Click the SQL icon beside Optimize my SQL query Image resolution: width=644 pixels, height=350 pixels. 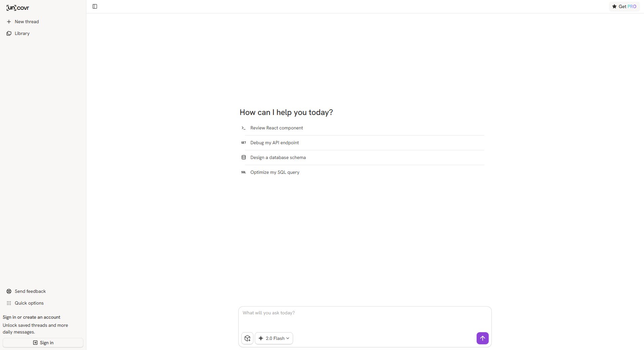coord(243,172)
